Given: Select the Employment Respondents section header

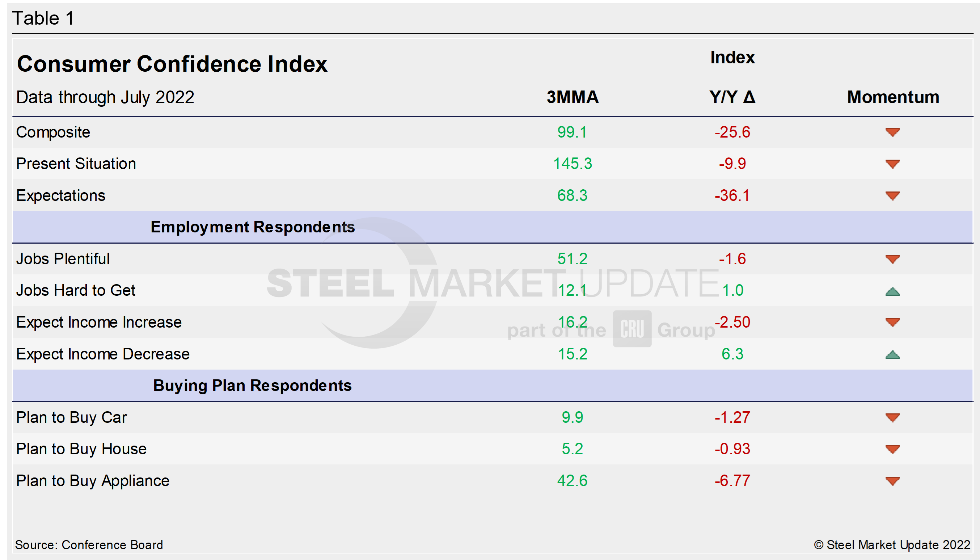Looking at the screenshot, I should coord(253,227).
